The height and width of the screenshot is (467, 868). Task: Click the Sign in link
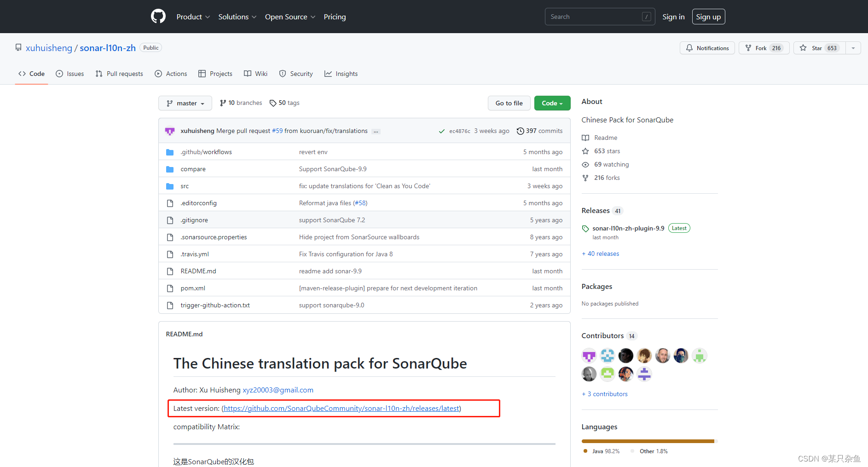(673, 17)
